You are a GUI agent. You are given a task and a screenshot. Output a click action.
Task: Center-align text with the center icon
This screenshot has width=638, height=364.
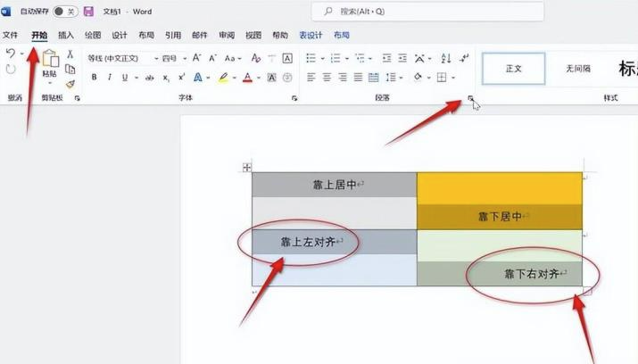tap(326, 78)
